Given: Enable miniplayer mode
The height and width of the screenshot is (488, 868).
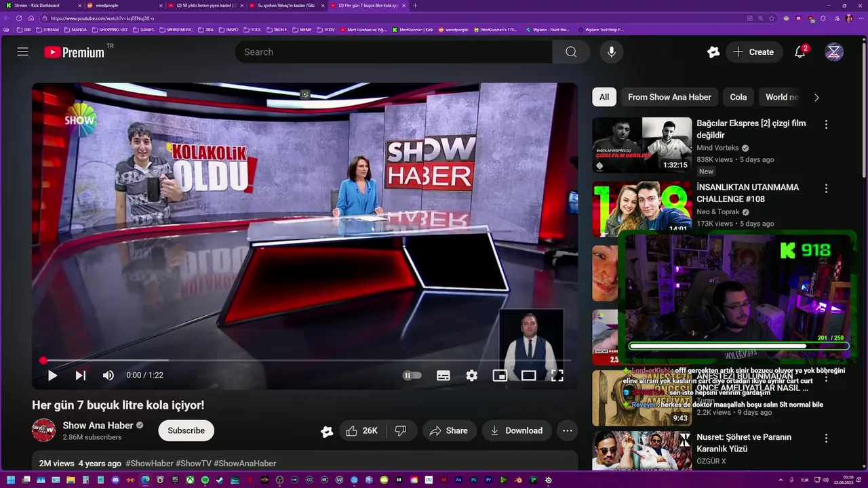Looking at the screenshot, I should [500, 375].
